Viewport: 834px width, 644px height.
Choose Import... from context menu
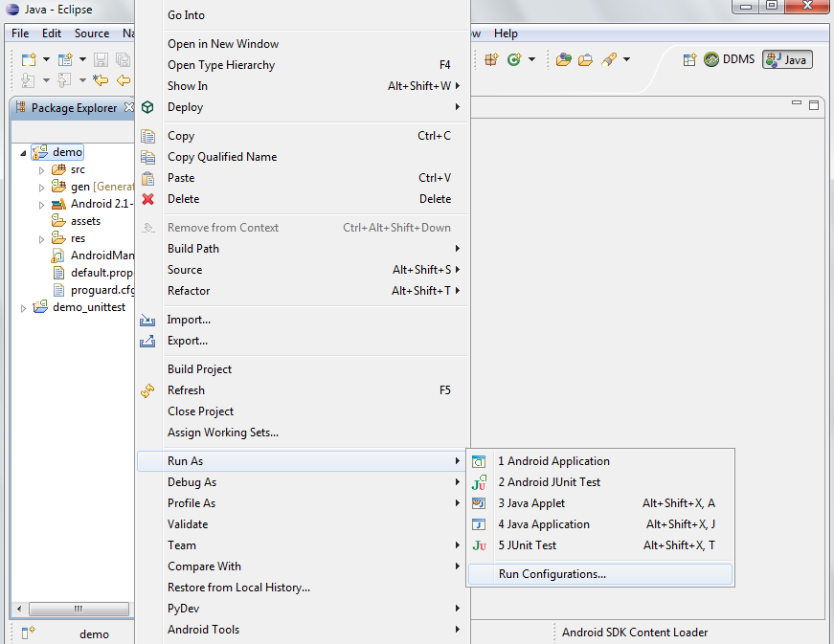303,320
